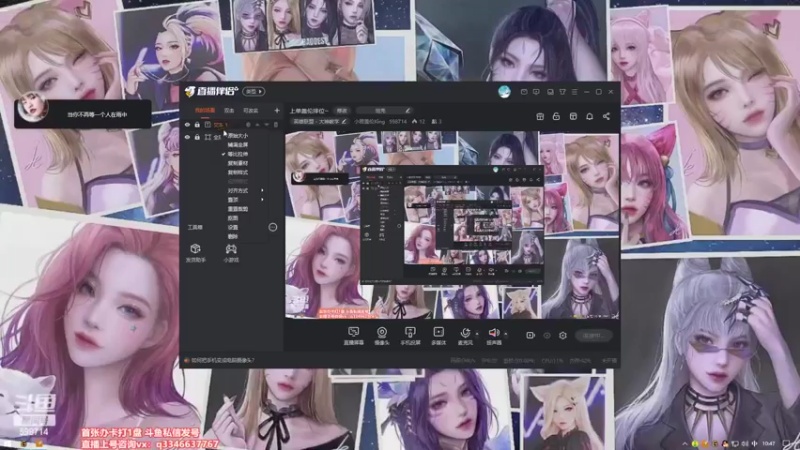Open notifications bell icon
The height and width of the screenshot is (450, 800).
pyautogui.click(x=589, y=116)
